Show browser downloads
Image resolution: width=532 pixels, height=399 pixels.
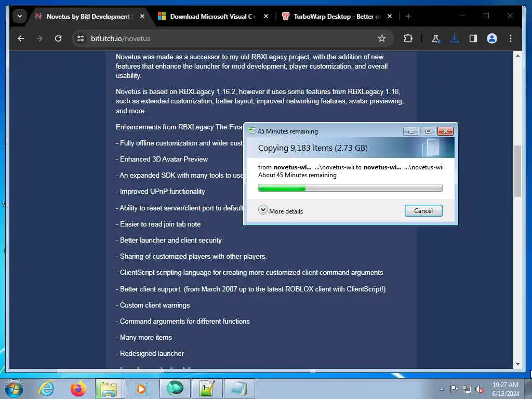tap(455, 38)
